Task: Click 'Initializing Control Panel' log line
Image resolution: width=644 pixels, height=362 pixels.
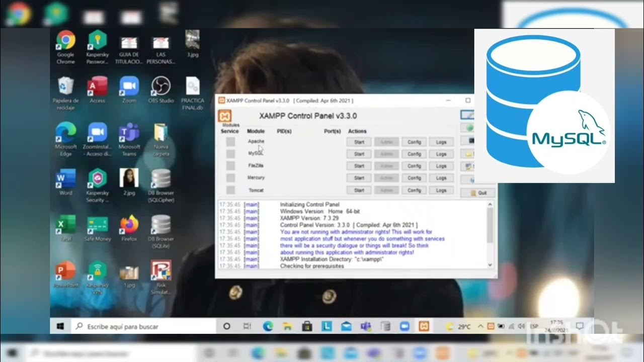Action: click(x=309, y=205)
